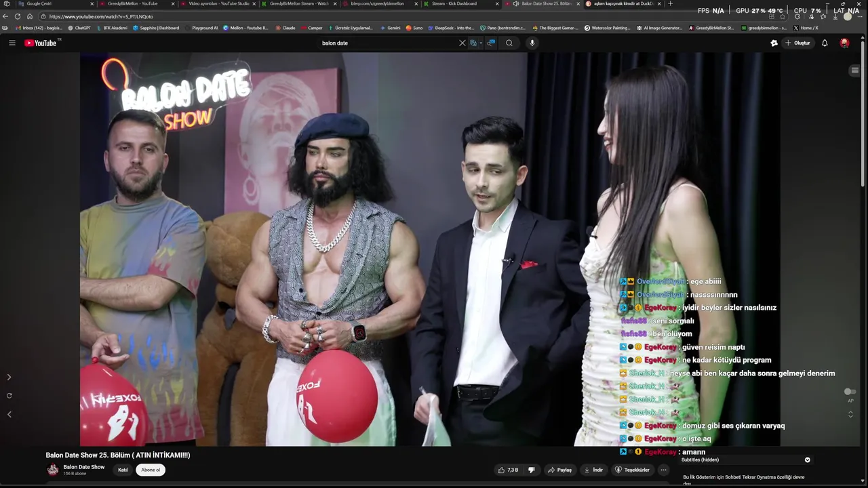Click the youtube.com address bar URL
This screenshot has width=868, height=488.
click(x=101, y=16)
